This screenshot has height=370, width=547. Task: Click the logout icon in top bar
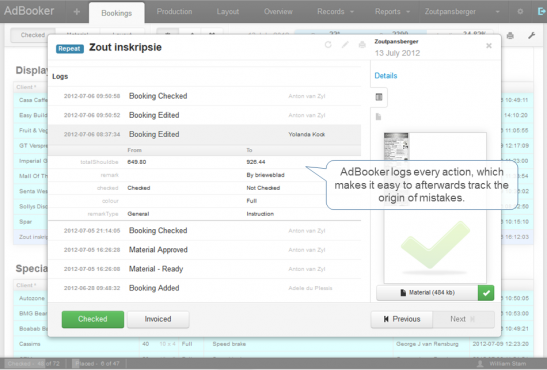541,12
